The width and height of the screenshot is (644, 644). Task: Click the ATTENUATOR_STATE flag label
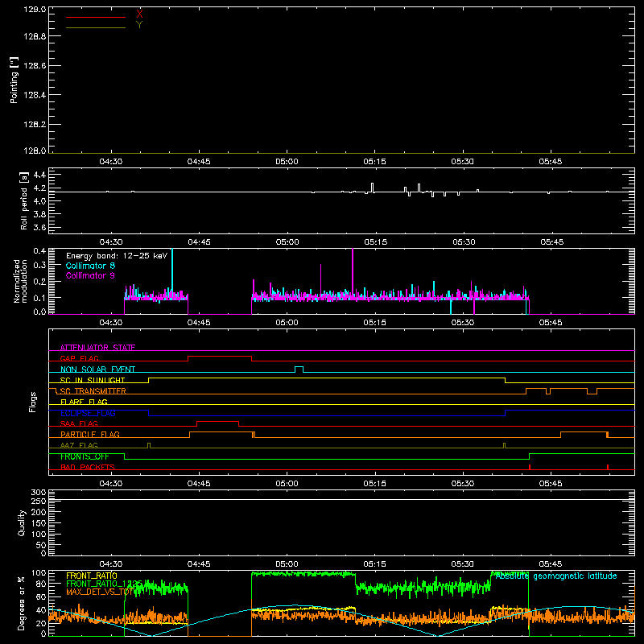97,348
